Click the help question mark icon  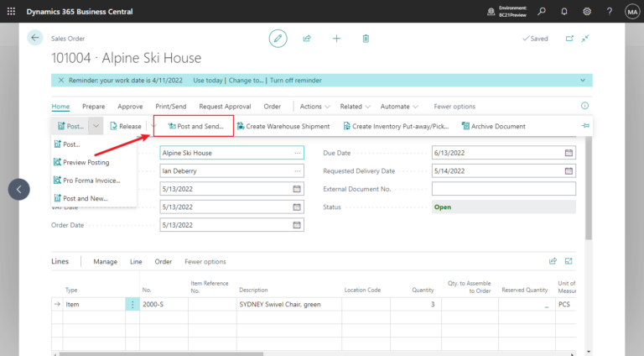(x=608, y=12)
